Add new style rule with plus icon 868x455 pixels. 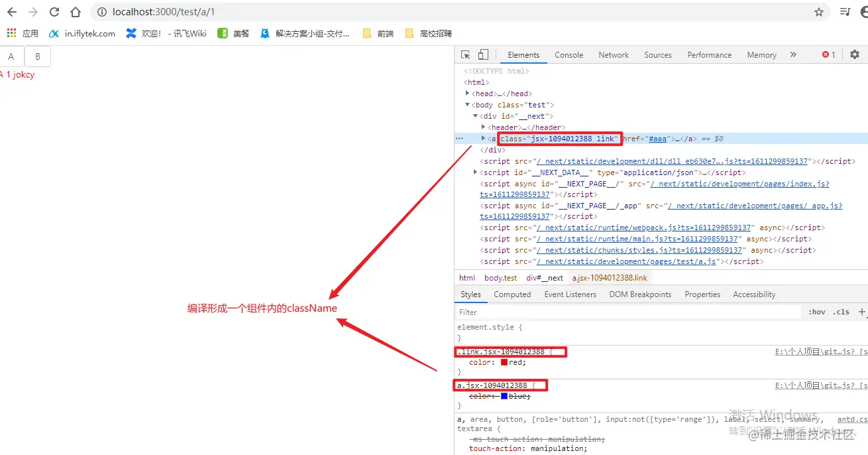862,312
